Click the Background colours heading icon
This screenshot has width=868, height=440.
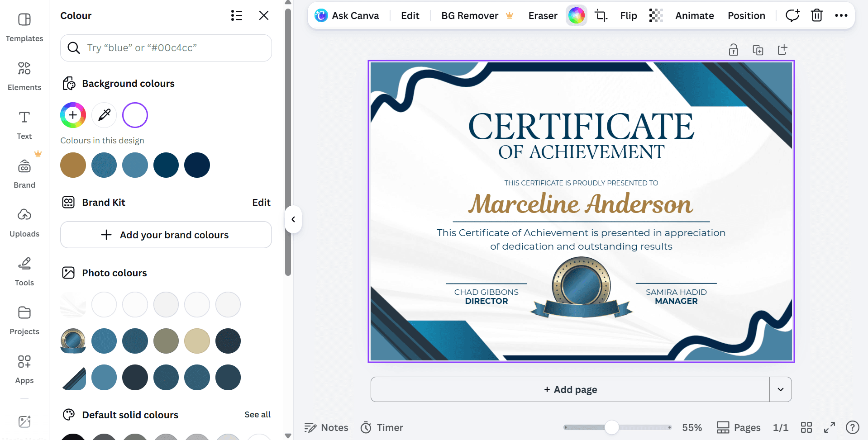pyautogui.click(x=68, y=84)
